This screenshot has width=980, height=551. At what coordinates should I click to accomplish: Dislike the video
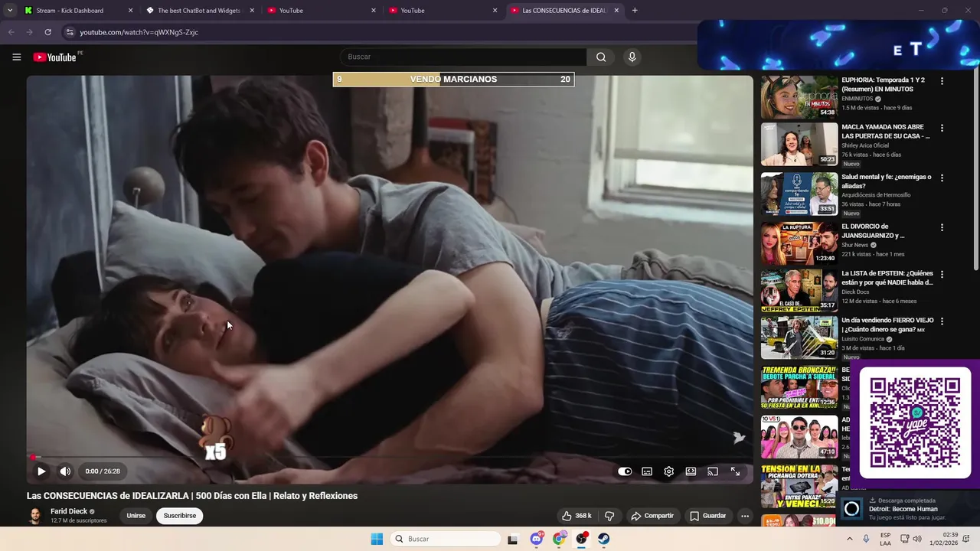pos(609,516)
